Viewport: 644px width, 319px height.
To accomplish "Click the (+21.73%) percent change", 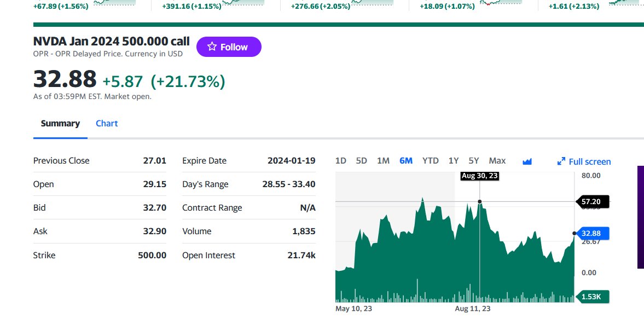I will [188, 82].
